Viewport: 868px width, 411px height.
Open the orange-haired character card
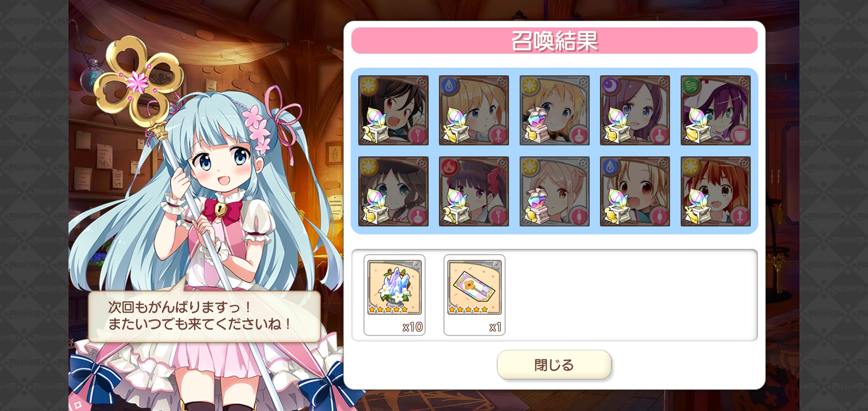pos(716,191)
